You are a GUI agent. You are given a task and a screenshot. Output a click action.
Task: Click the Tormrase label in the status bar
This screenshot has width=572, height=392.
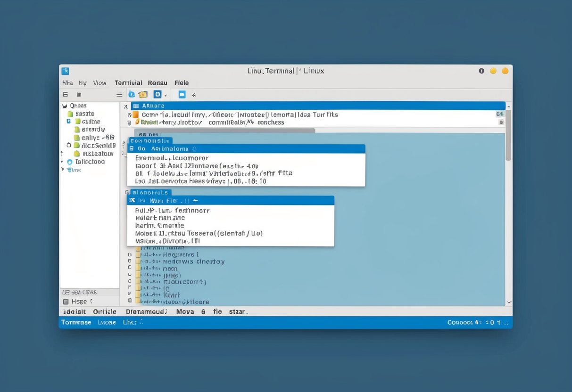tap(76, 322)
